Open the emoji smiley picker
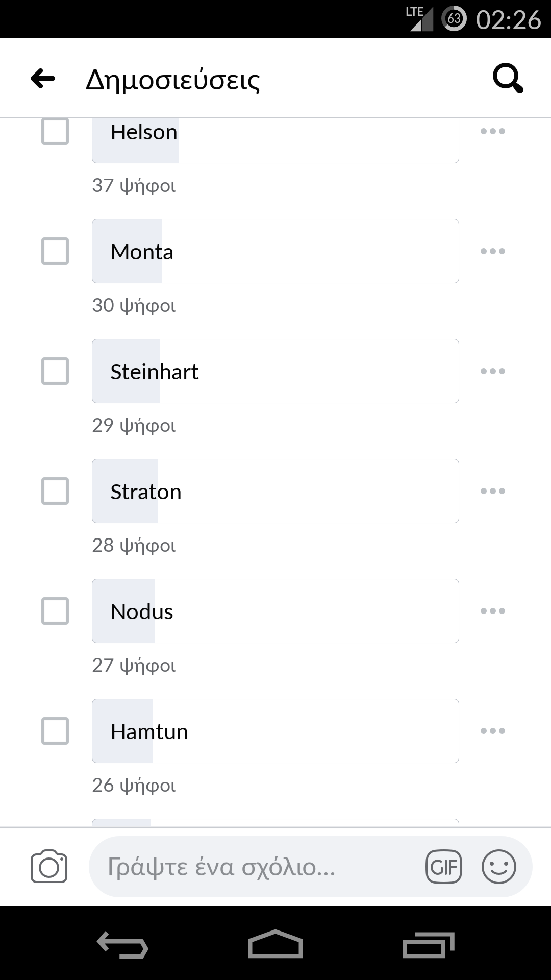The image size is (551, 980). (x=498, y=866)
